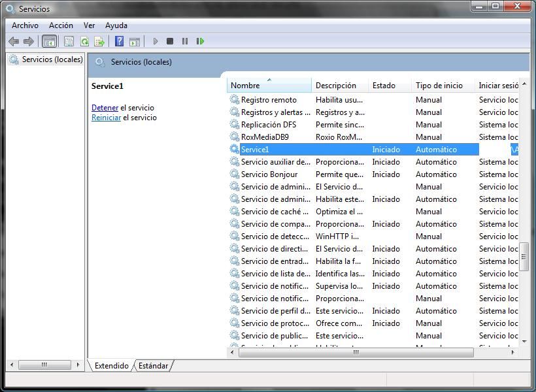
Task: Click the Back arrow in the toolbar
Action: (x=14, y=41)
